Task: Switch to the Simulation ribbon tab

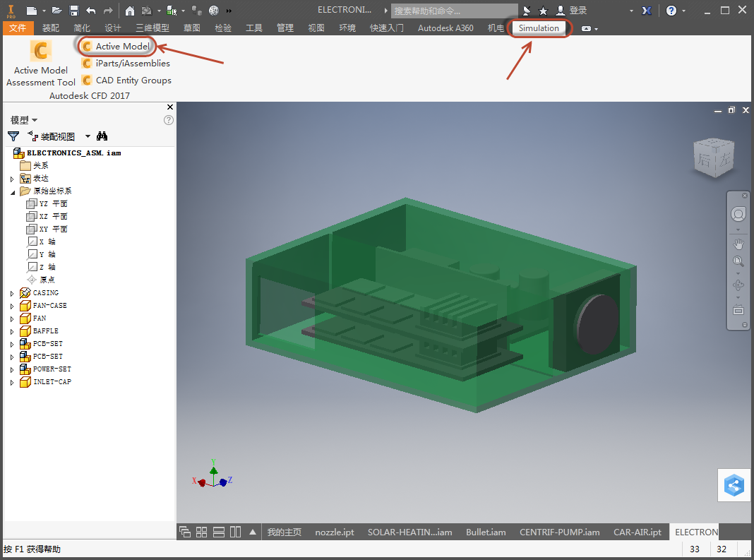Action: 539,28
